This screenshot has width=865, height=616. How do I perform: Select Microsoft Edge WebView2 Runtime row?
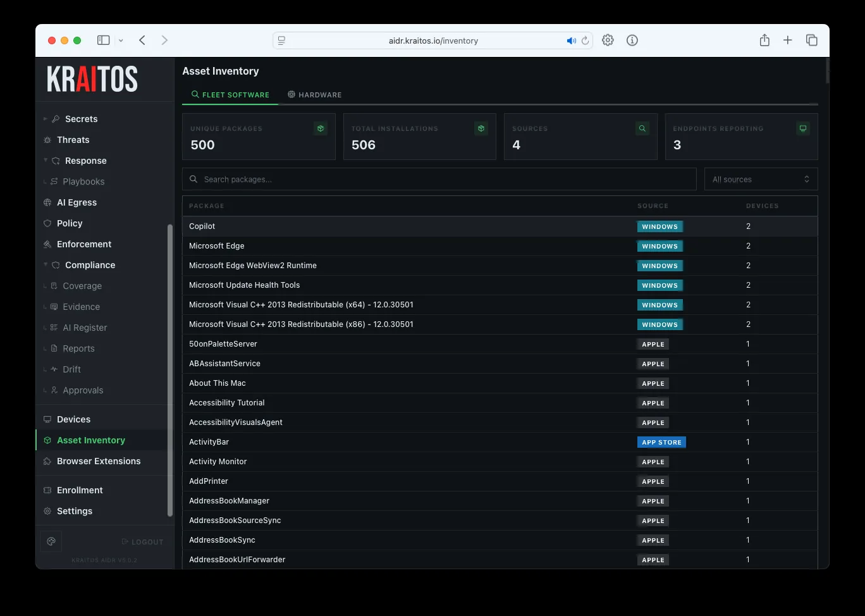click(500, 266)
